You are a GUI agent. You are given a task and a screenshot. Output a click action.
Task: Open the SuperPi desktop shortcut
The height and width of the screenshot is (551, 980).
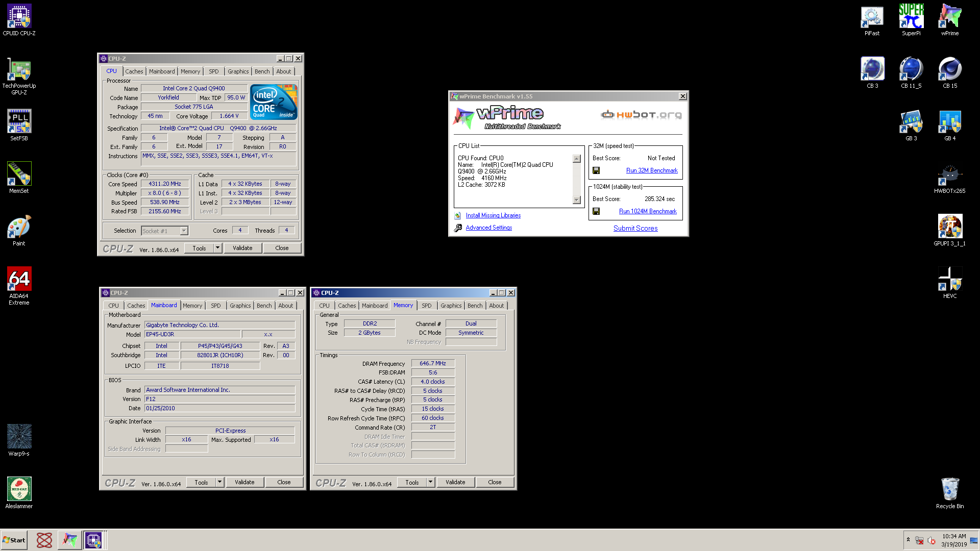[x=911, y=20]
